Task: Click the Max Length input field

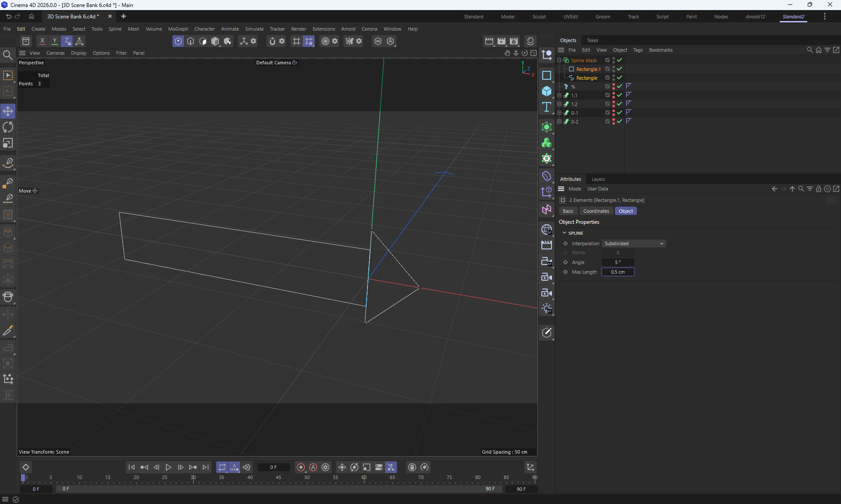Action: click(618, 272)
